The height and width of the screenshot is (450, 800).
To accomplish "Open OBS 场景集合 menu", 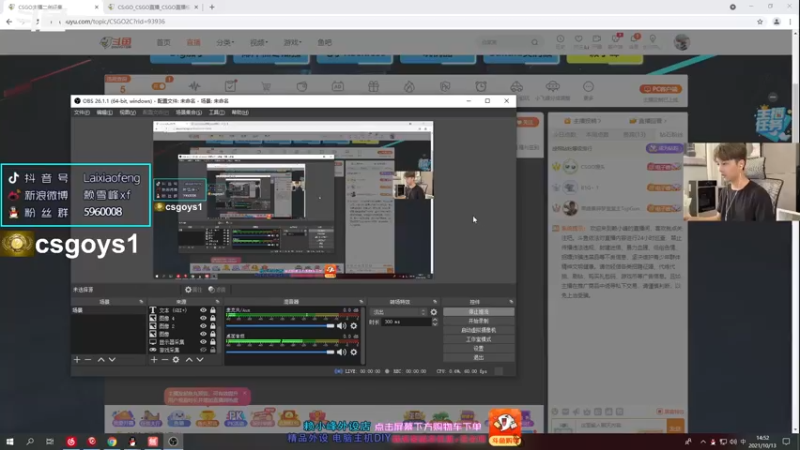I will point(189,113).
